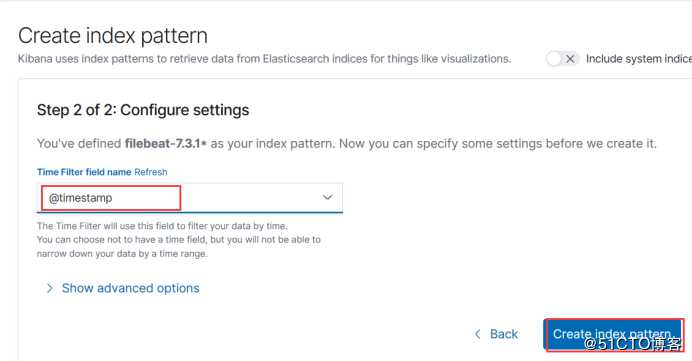Click the note about not having a time field
Screen dimensions: 692x361
(179, 240)
